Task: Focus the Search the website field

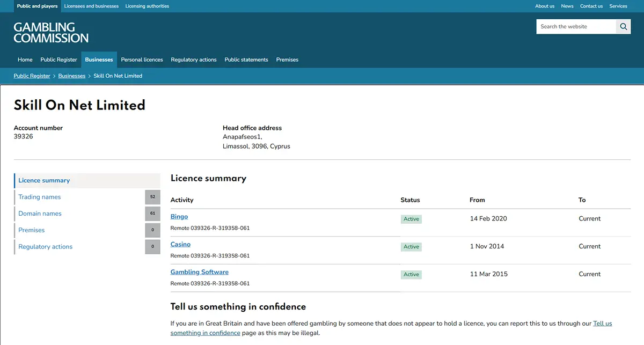Action: pyautogui.click(x=576, y=26)
